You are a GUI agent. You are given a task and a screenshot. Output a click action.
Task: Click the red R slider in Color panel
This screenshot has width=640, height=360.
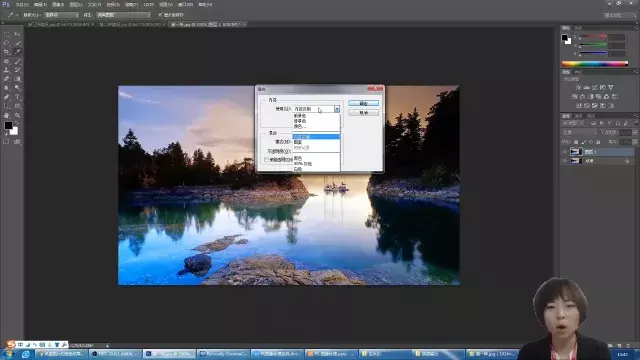pyautogui.click(x=593, y=37)
